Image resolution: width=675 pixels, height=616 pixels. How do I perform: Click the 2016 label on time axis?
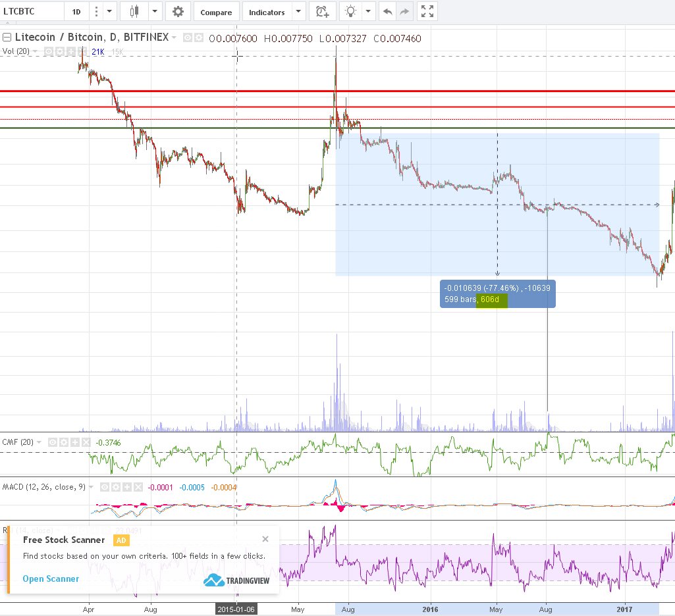tap(430, 609)
